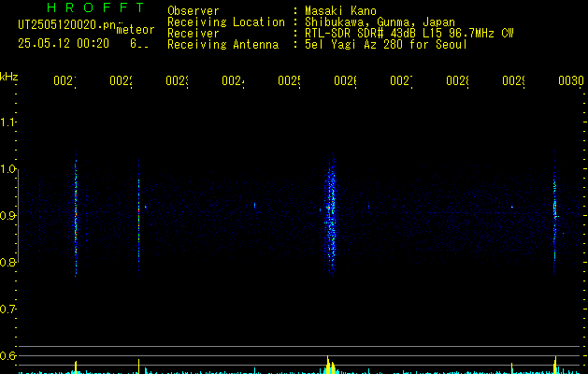Click the yellow power peak under the 0021 echo

[x=76, y=367]
